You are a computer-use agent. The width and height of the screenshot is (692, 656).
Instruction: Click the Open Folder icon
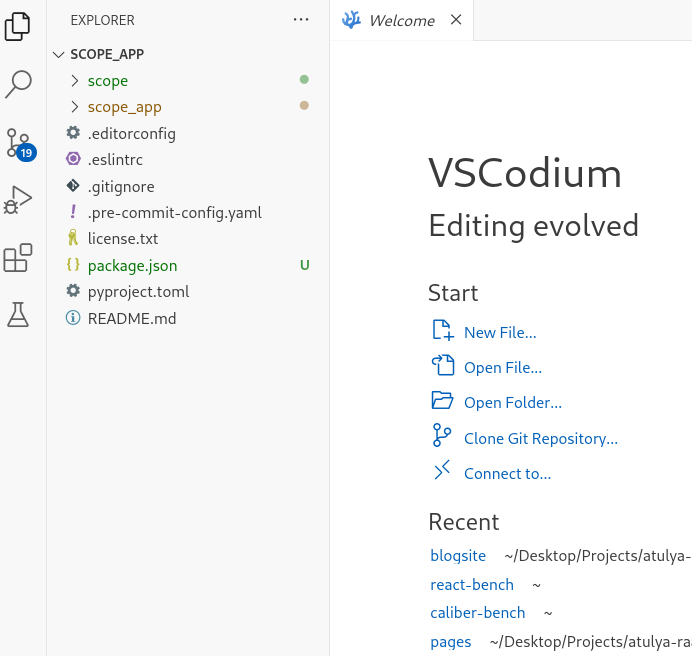pyautogui.click(x=442, y=400)
